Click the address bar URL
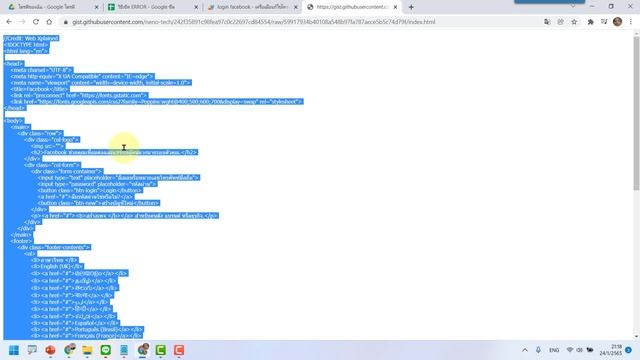The image size is (640, 360). click(253, 22)
